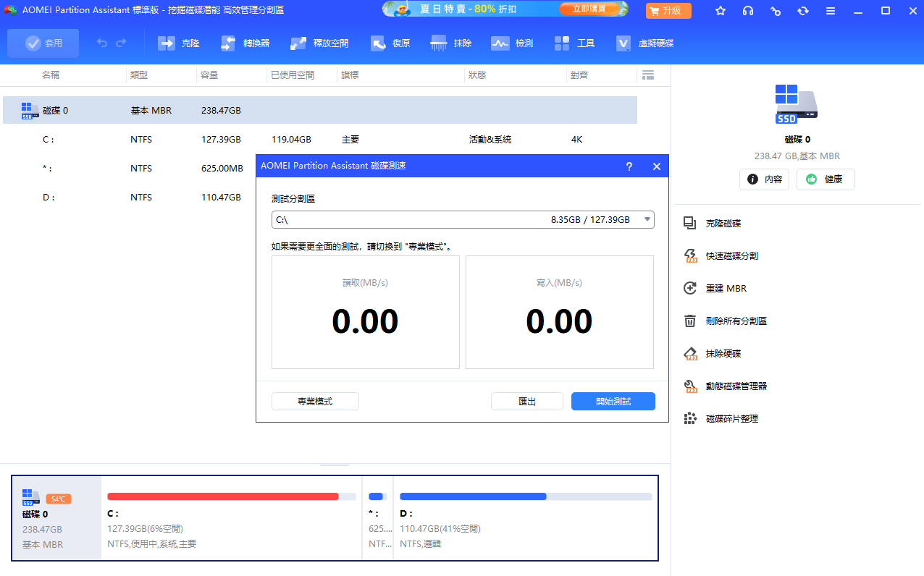Select the Disk 0 (磁碟 0) row
The width and height of the screenshot is (924, 576).
point(320,110)
